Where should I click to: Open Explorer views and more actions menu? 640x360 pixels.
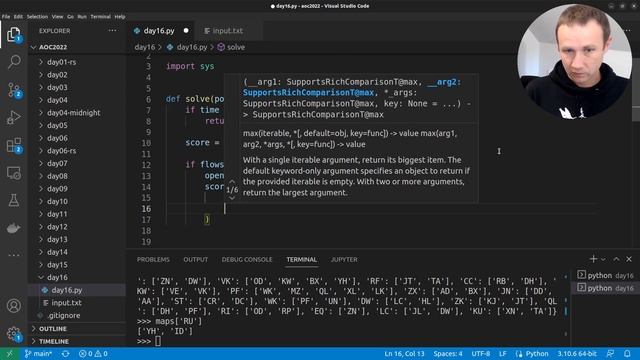pyautogui.click(x=112, y=31)
